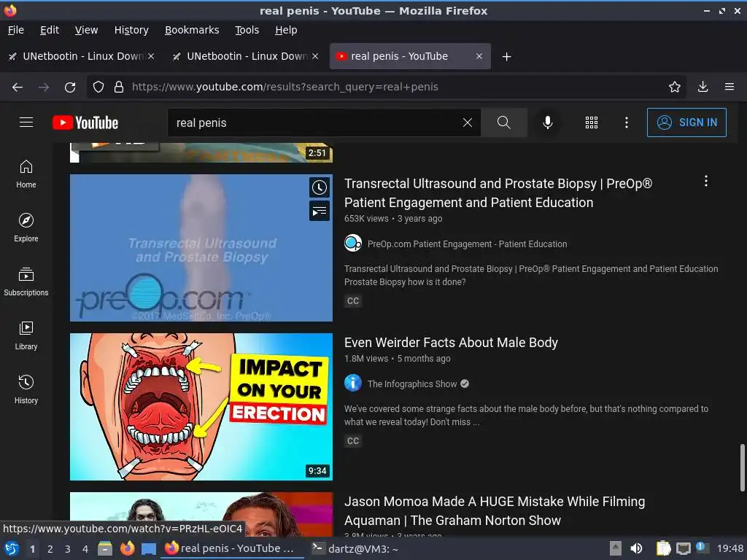Open Library in sidebar
Image resolution: width=747 pixels, height=560 pixels.
tap(26, 335)
